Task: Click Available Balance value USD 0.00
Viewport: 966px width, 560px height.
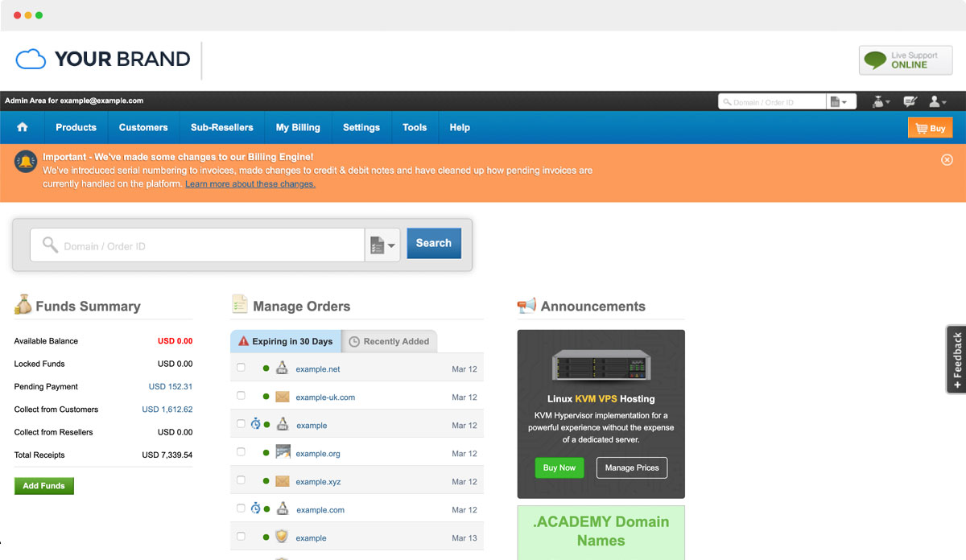Action: [x=175, y=341]
